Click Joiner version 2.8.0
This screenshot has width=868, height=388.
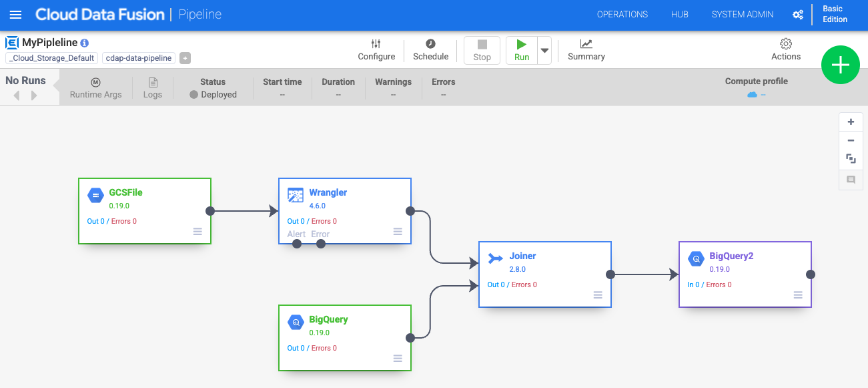point(517,269)
